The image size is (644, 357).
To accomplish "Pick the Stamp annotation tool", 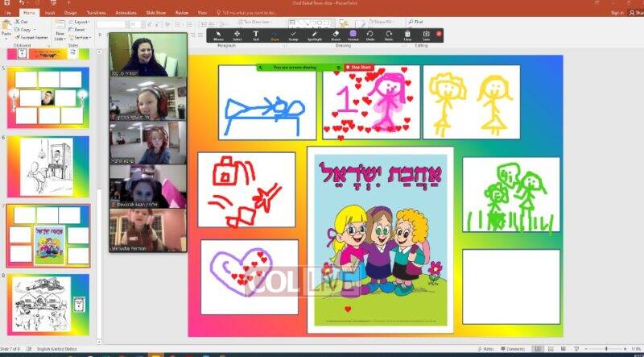I will click(293, 35).
